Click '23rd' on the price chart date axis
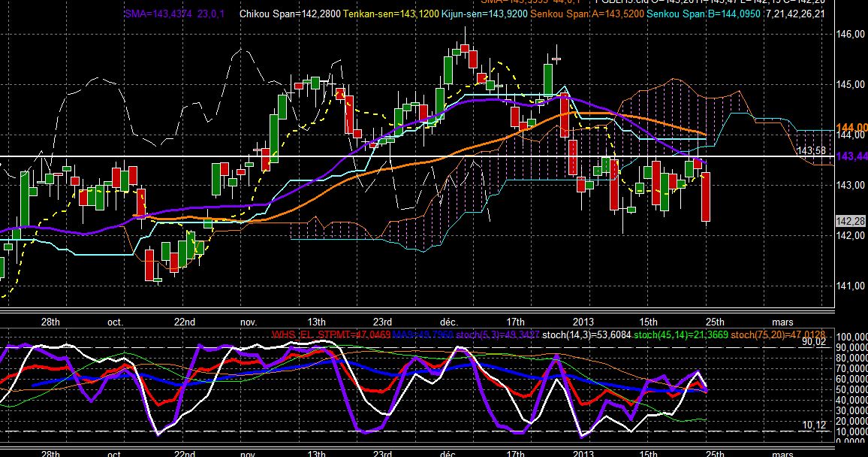The image size is (868, 457). (x=382, y=322)
